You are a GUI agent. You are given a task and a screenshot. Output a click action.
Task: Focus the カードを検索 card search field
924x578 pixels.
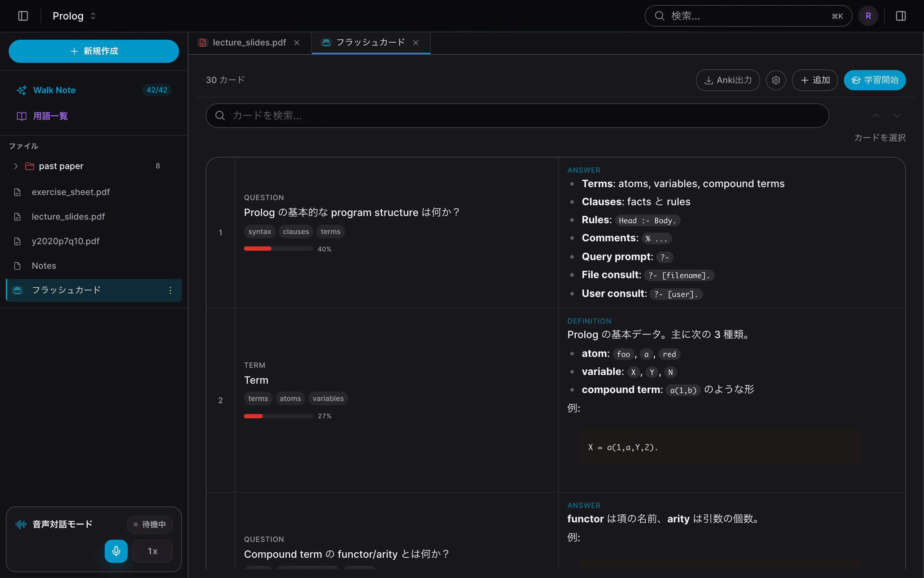(x=517, y=116)
